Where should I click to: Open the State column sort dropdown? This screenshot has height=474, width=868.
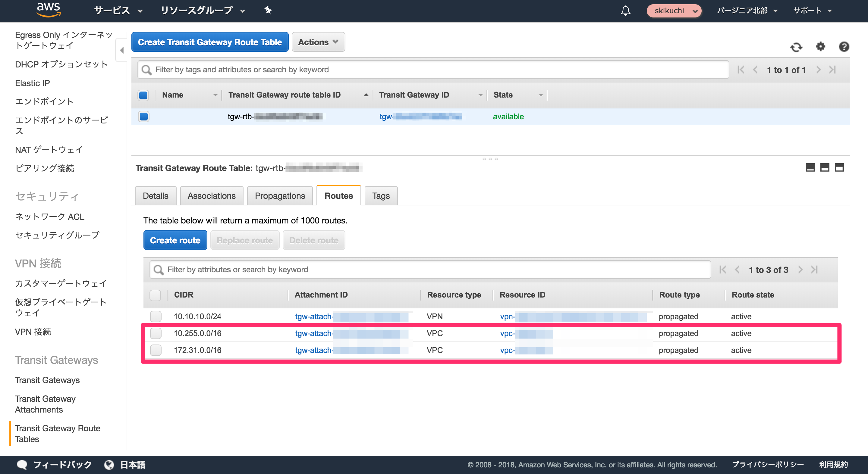541,95
